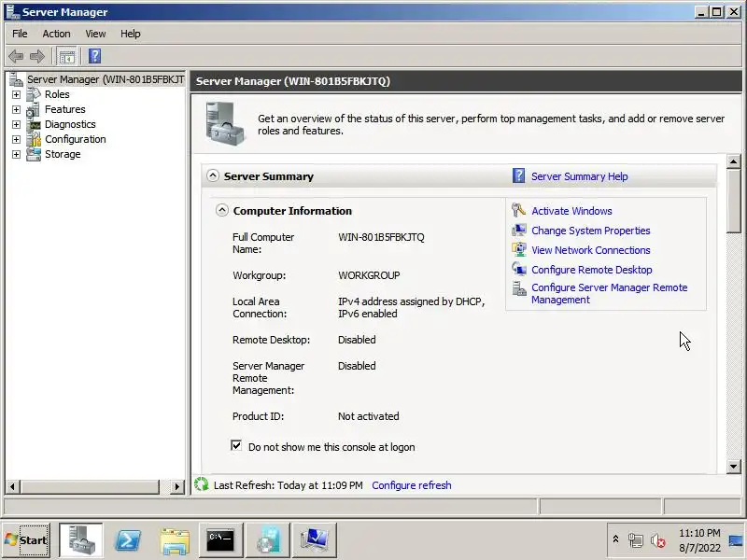Open the blue Help toolbar icon

[x=94, y=56]
